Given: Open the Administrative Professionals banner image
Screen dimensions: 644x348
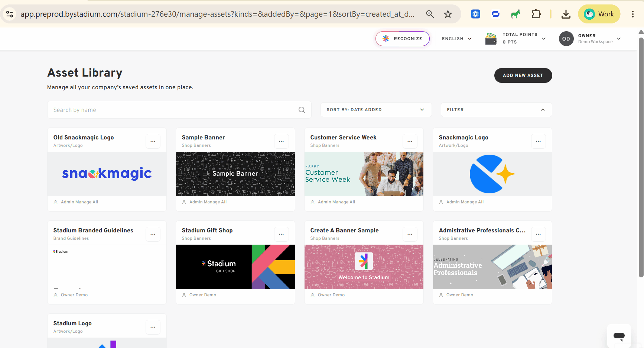Looking at the screenshot, I should click(492, 267).
